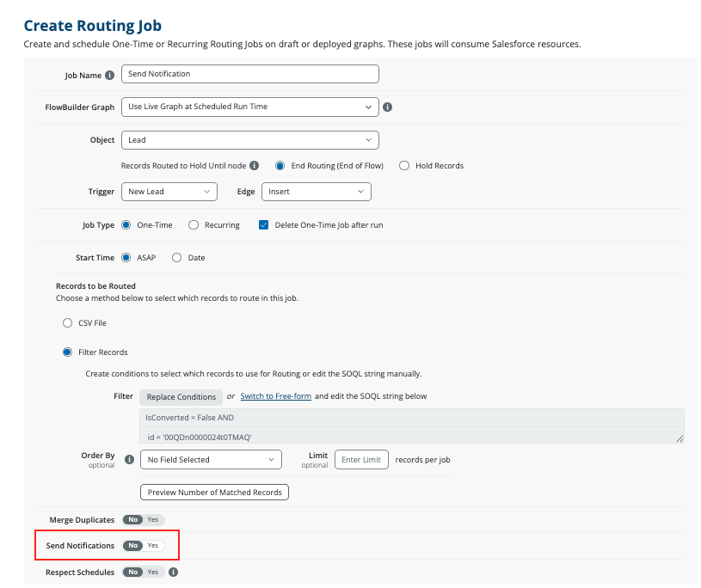
Task: Toggle the Send Notifications switch
Action: [143, 546]
